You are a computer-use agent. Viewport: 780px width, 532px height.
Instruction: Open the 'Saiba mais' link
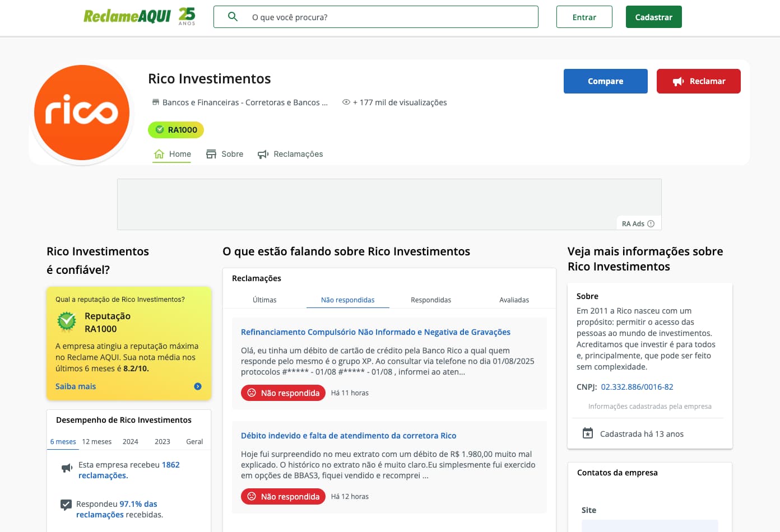click(x=75, y=386)
